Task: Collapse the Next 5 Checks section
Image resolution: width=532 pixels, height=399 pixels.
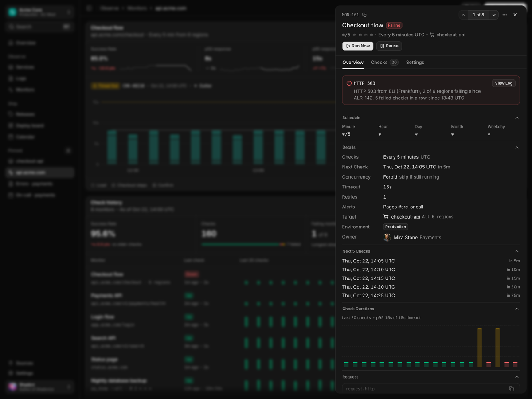Action: [517, 251]
